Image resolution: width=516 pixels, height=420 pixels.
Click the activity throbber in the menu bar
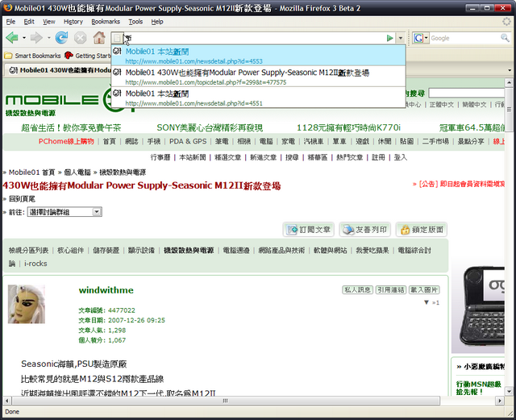pyautogui.click(x=507, y=22)
